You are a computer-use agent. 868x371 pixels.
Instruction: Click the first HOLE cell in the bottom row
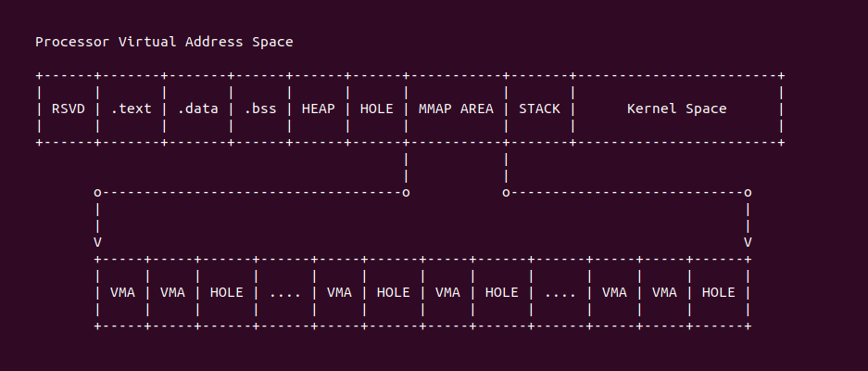(x=227, y=292)
